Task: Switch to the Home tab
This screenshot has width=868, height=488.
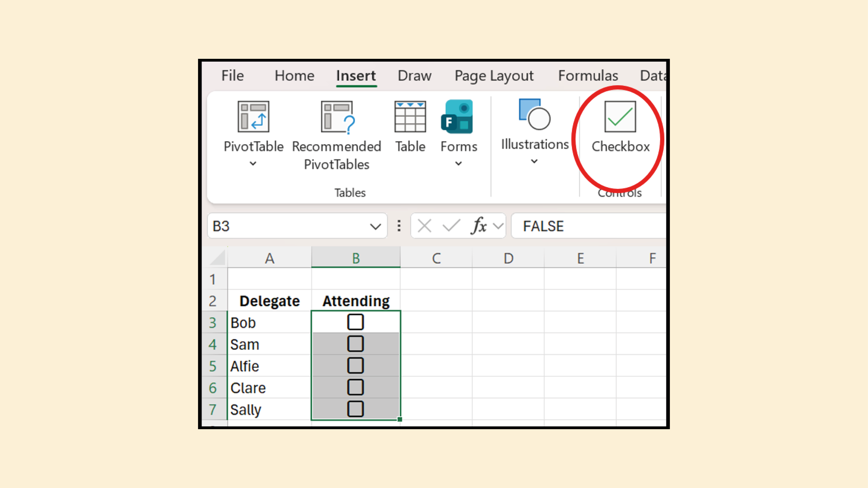Action: coord(294,75)
